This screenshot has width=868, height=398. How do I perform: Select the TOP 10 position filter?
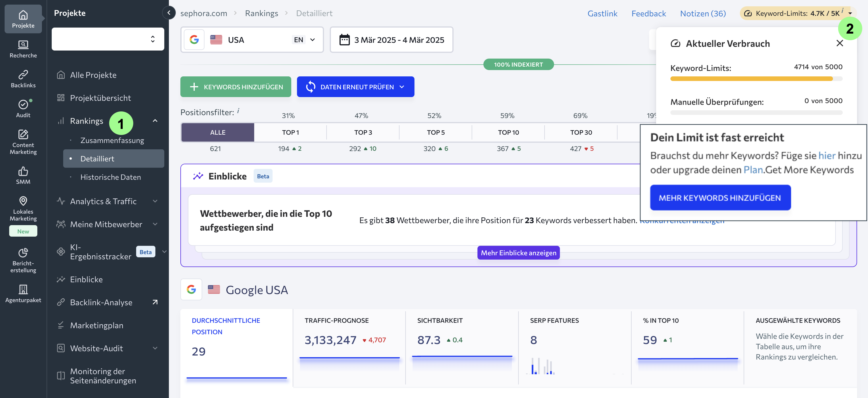(x=508, y=132)
